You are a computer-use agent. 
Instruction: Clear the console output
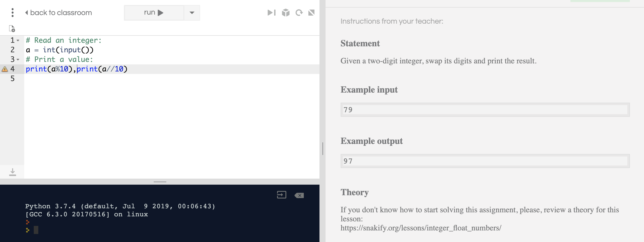click(299, 195)
